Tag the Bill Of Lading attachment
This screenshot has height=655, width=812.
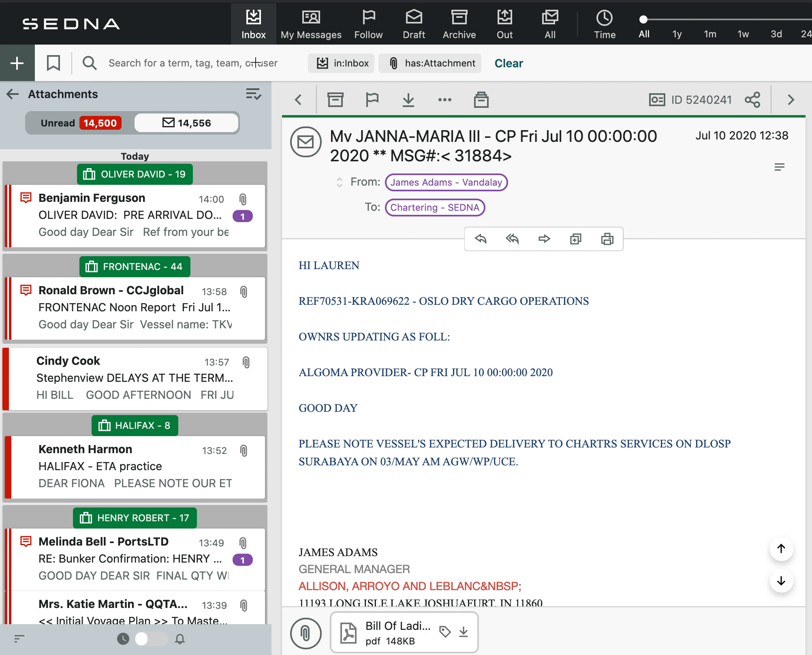[445, 632]
